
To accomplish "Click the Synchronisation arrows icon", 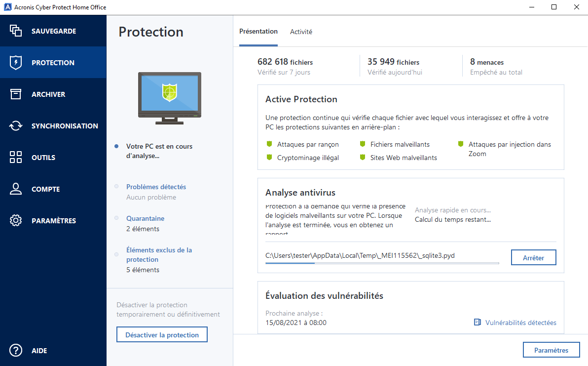I will [16, 126].
